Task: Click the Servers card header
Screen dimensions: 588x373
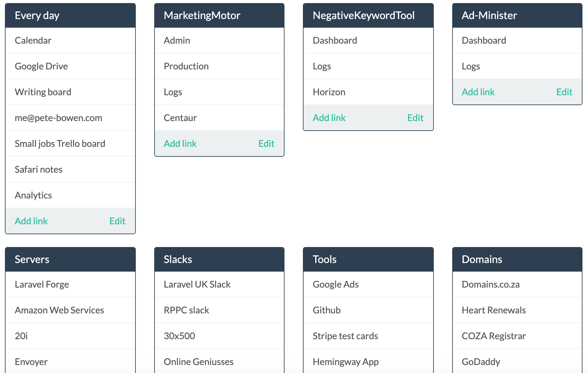Action: coord(70,259)
